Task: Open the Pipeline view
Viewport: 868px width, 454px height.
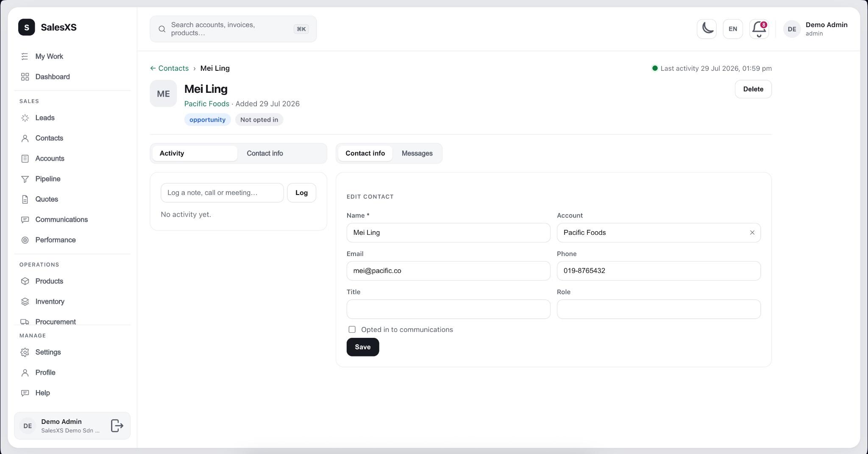Action: 72,179
